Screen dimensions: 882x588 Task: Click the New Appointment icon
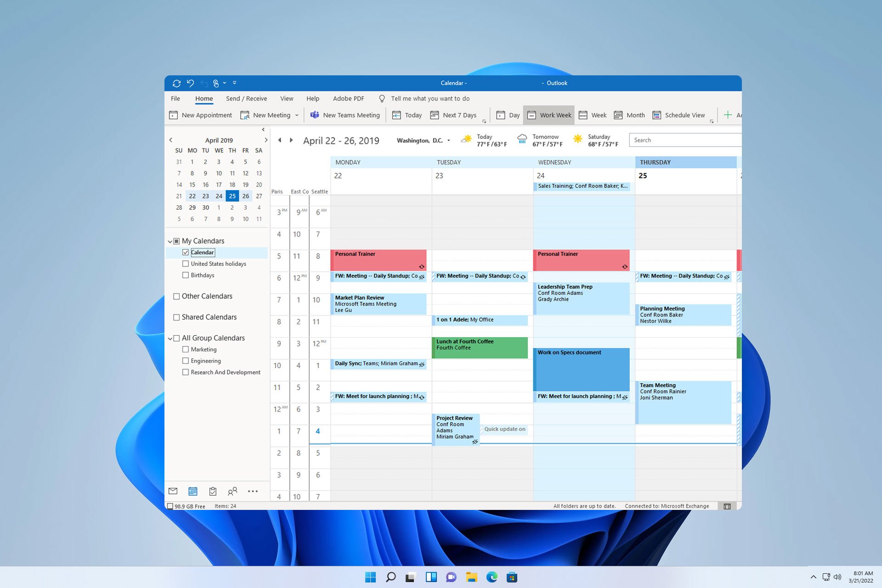coord(174,115)
